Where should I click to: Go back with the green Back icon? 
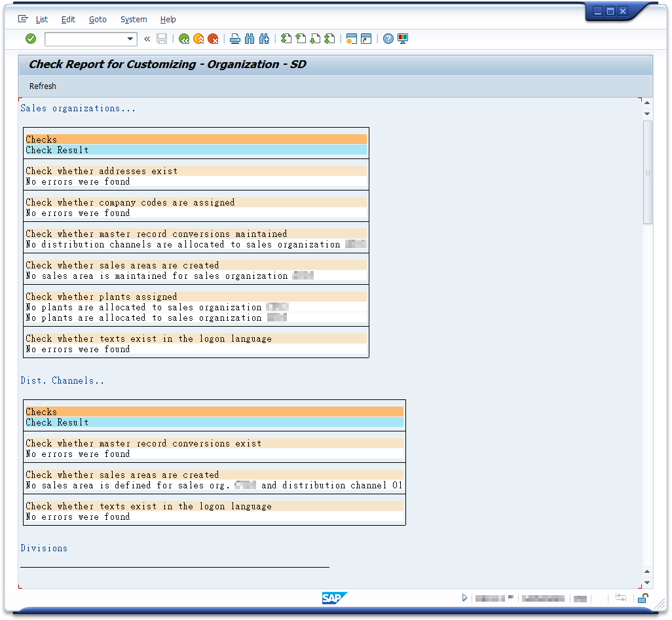coord(184,39)
